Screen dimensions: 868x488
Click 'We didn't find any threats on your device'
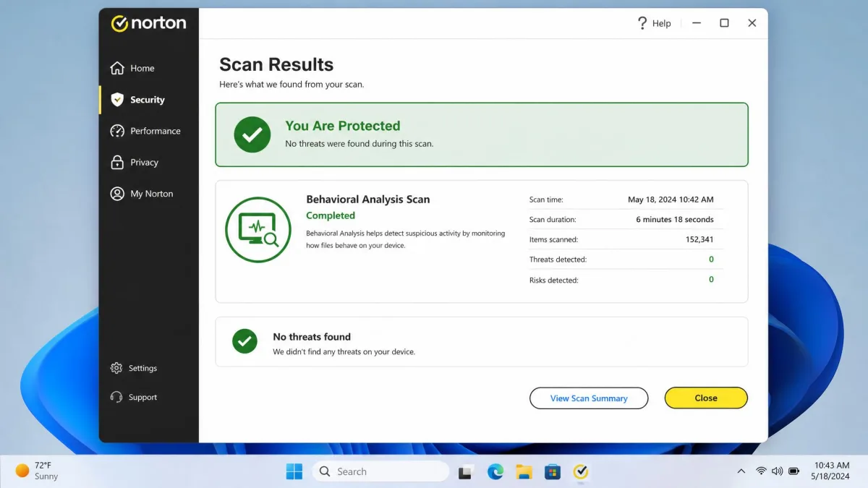(344, 352)
